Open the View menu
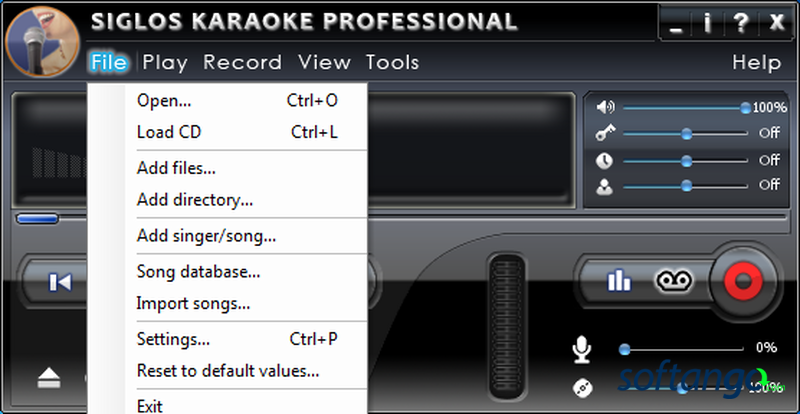This screenshot has width=800, height=414. tap(324, 62)
